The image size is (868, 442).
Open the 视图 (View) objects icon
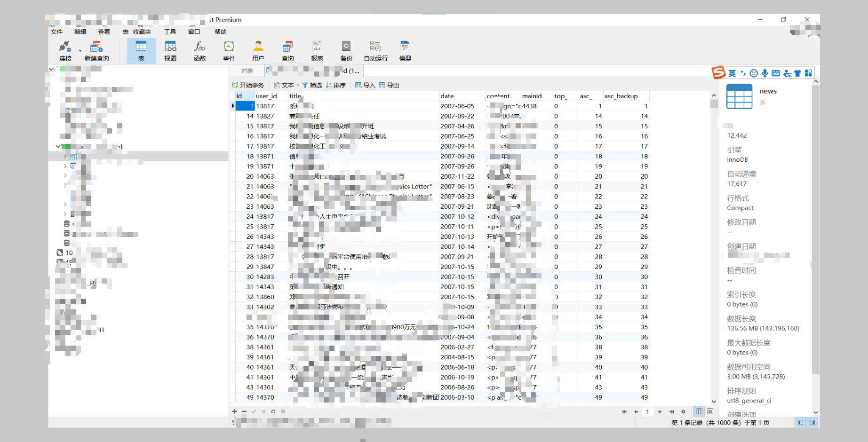coord(170,51)
